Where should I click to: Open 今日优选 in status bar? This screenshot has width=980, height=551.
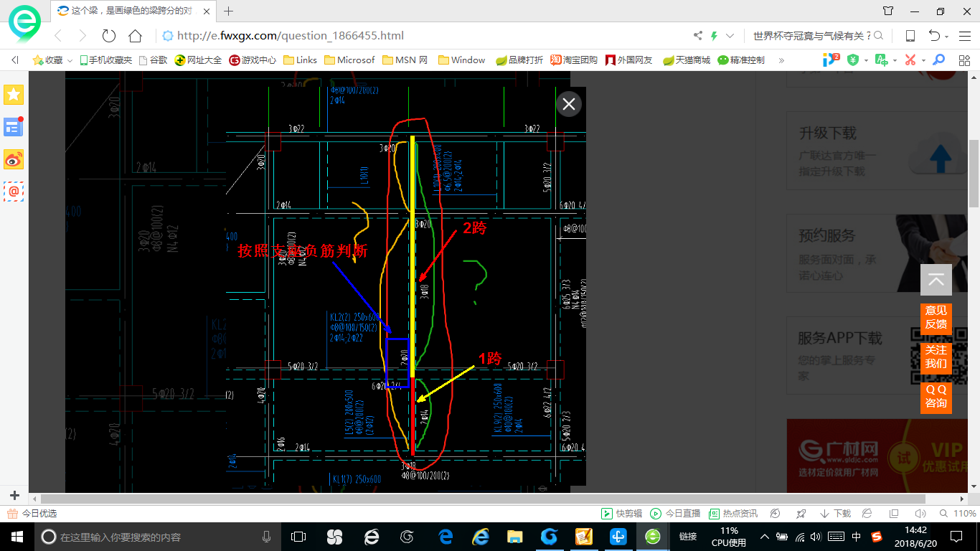(x=32, y=514)
